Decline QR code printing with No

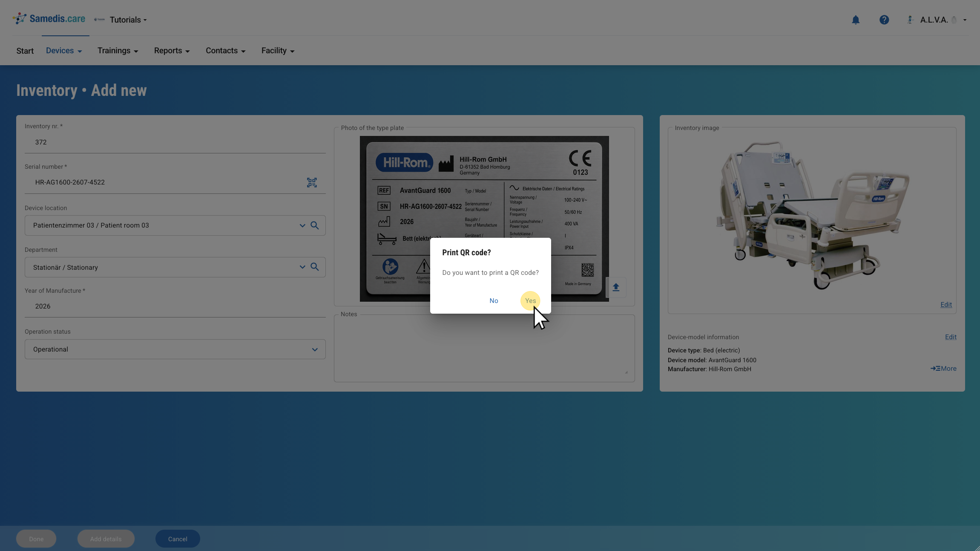coord(494,301)
